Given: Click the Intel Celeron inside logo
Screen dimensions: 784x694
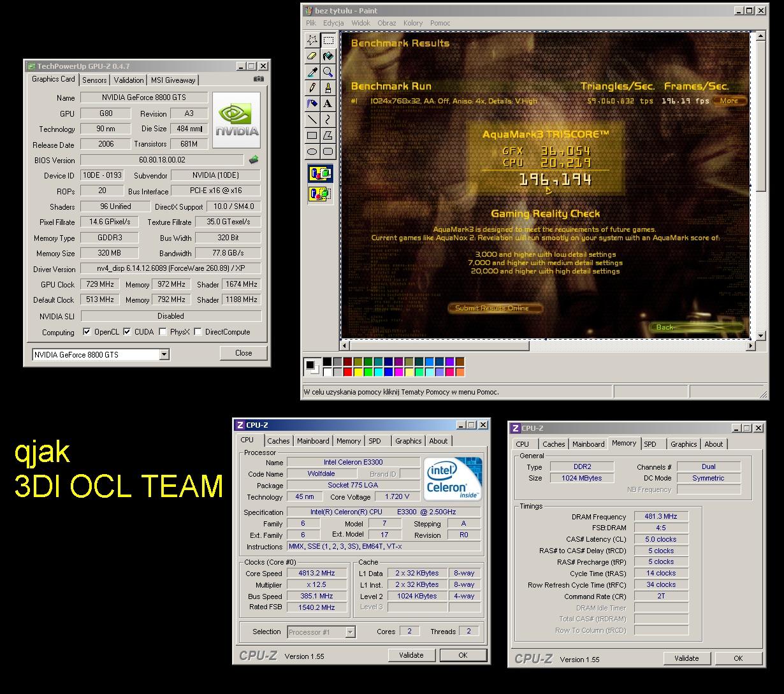Looking at the screenshot, I should pyautogui.click(x=453, y=479).
